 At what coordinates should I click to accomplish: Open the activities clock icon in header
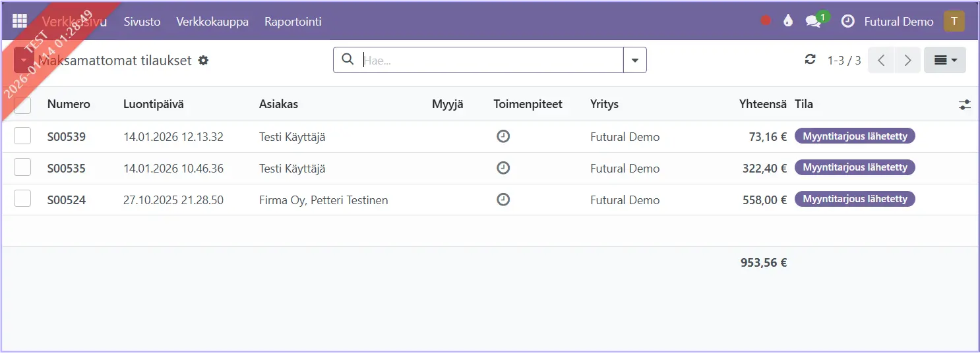[x=847, y=21]
